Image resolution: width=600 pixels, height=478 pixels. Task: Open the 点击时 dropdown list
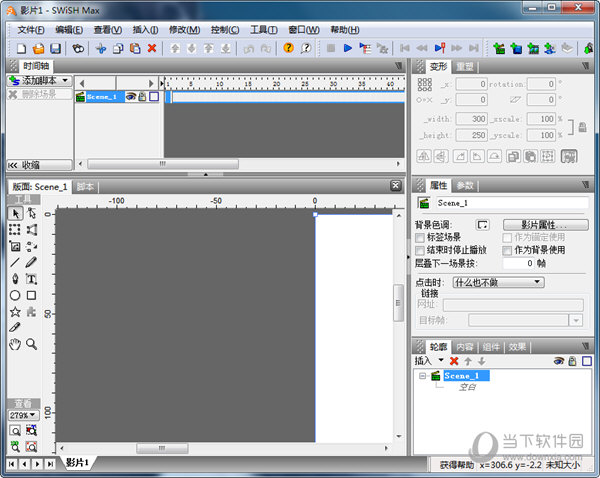(498, 283)
